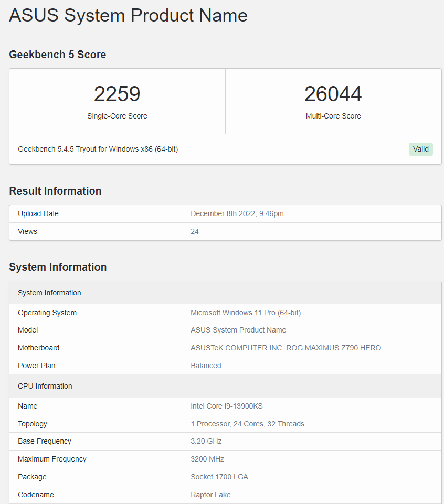Click the large bold 'System Information' section heading
The image size is (444, 504).
point(58,267)
